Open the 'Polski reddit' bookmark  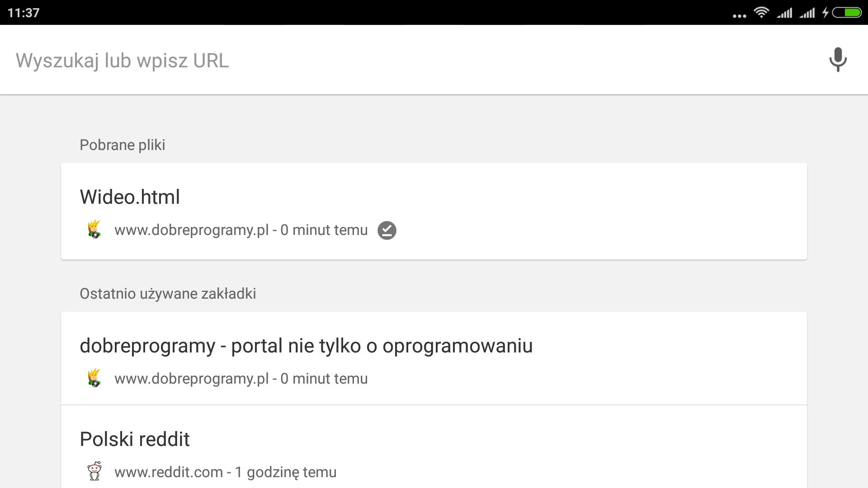(134, 439)
